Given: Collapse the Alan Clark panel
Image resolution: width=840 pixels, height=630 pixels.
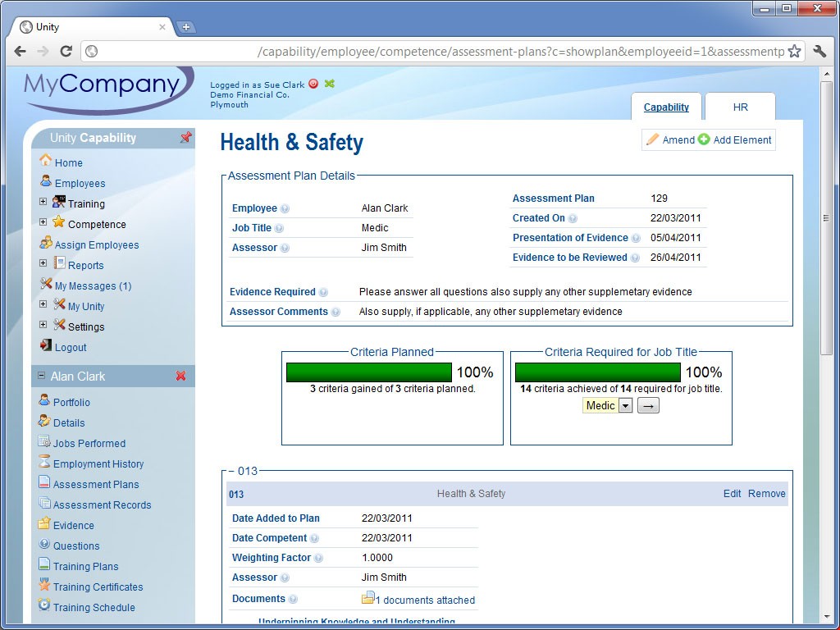Looking at the screenshot, I should click(41, 376).
